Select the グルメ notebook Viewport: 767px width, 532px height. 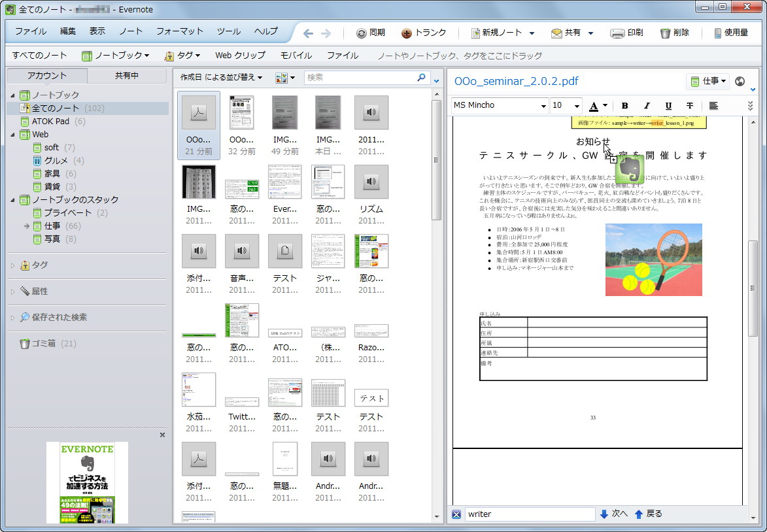[58, 160]
